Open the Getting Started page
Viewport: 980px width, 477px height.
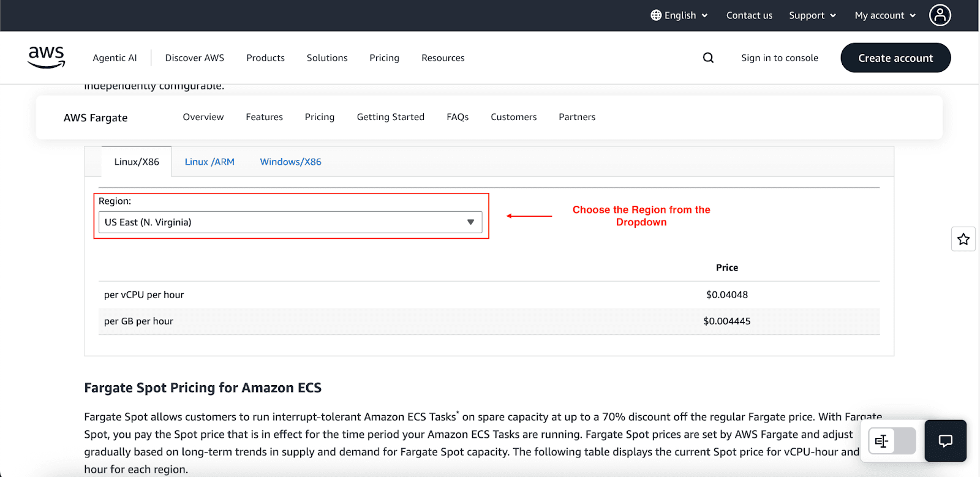point(390,117)
